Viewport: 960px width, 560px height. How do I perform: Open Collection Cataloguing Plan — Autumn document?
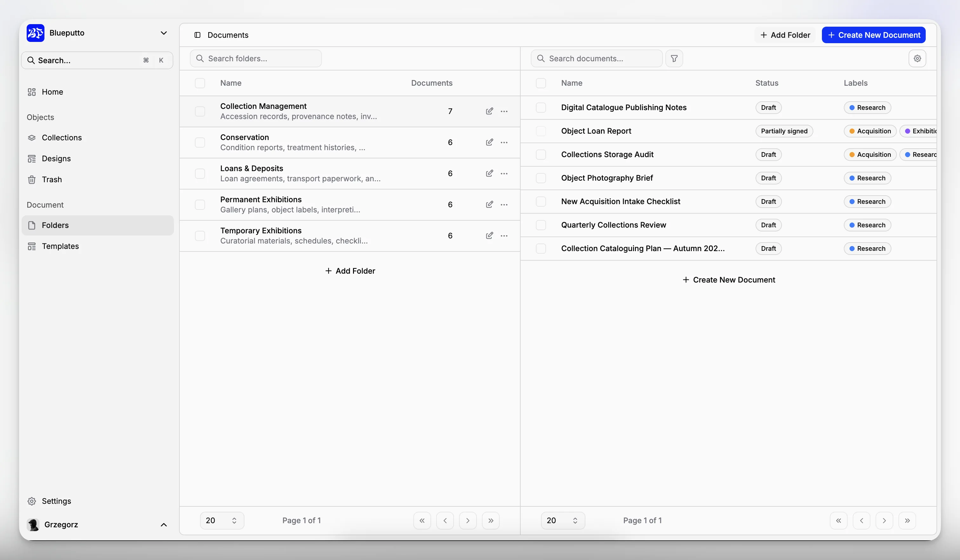tap(643, 248)
